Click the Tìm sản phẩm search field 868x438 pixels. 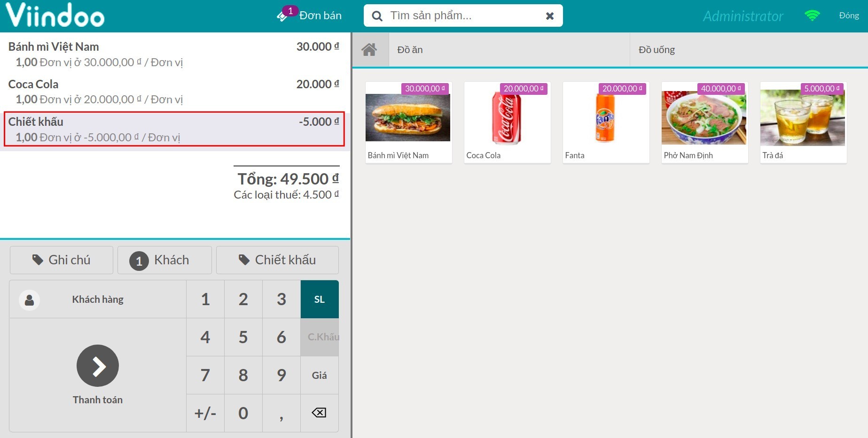(463, 15)
